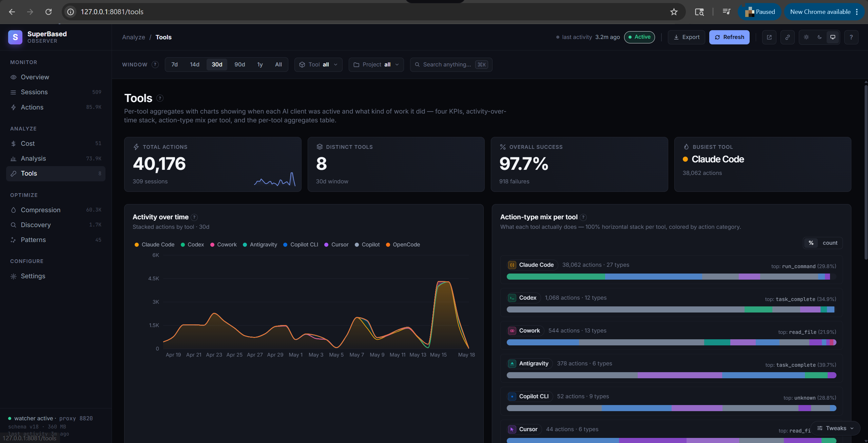Viewport: 868px width, 443px height.
Task: Open the Project all filter dropdown
Action: click(376, 64)
